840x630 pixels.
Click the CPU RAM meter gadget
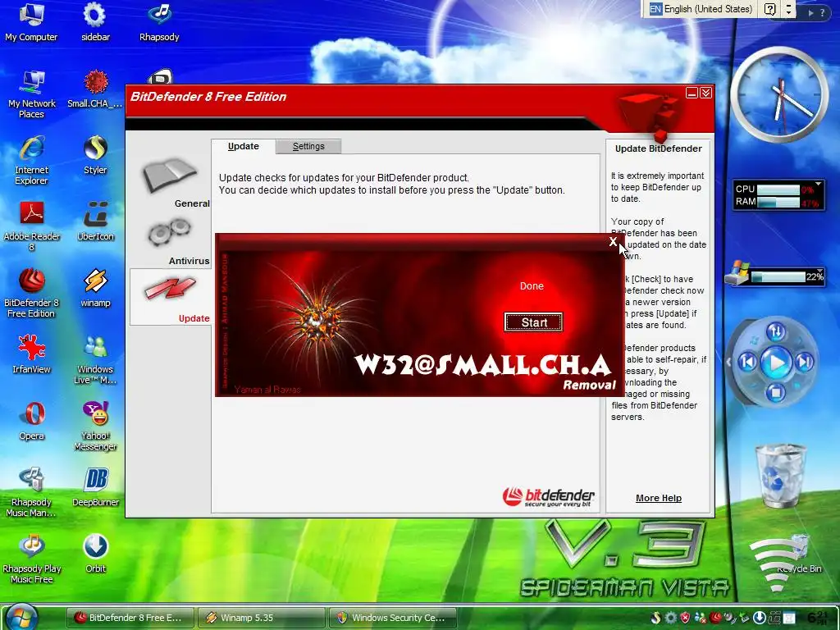(x=778, y=195)
